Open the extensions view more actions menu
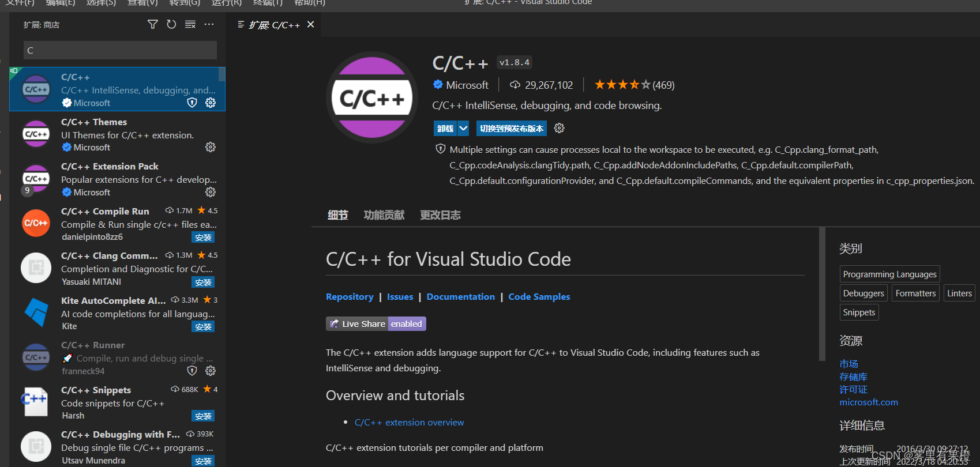The image size is (980, 467). 209,24
